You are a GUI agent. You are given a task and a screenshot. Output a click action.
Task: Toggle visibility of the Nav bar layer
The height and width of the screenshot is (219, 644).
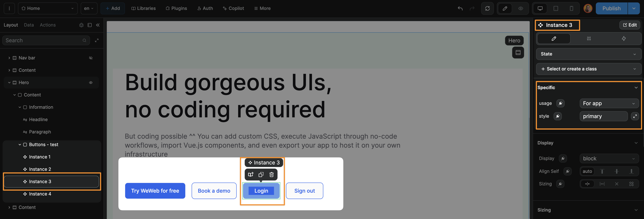(91, 58)
